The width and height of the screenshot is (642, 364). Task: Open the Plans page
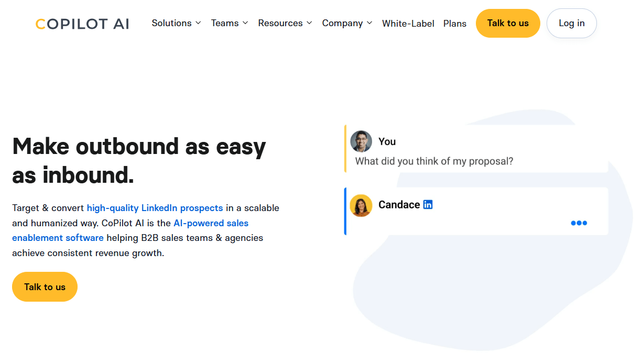click(455, 23)
